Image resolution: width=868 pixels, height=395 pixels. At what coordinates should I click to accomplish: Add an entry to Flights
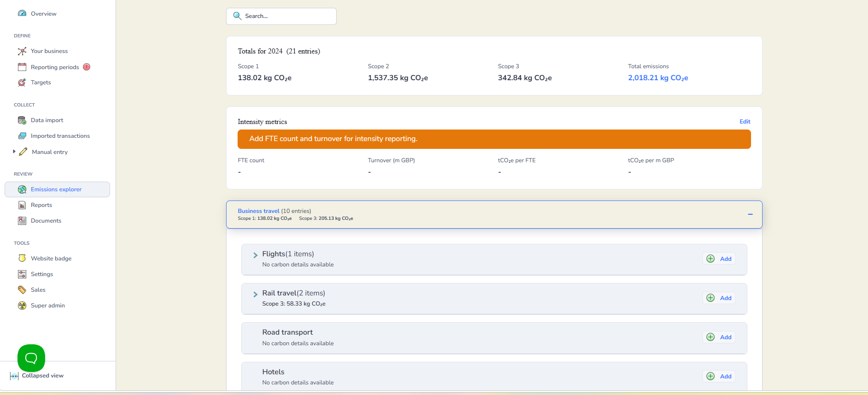719,259
